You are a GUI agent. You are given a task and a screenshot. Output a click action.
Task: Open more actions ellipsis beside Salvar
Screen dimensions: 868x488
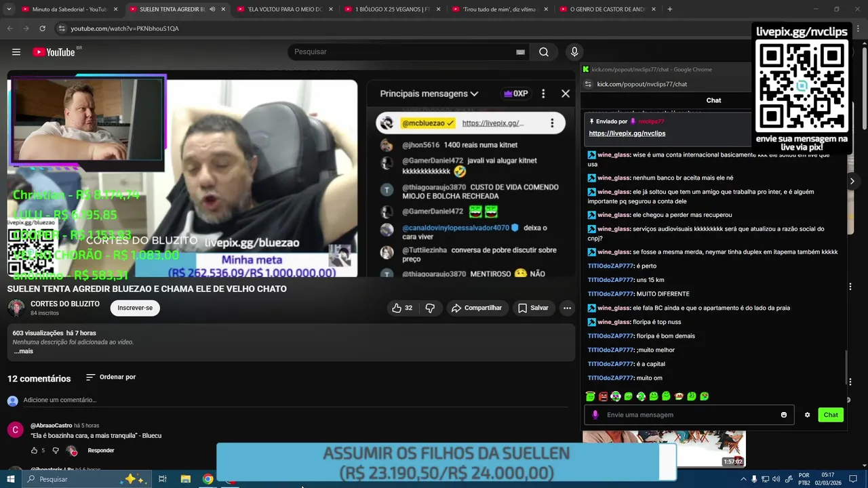(x=567, y=308)
